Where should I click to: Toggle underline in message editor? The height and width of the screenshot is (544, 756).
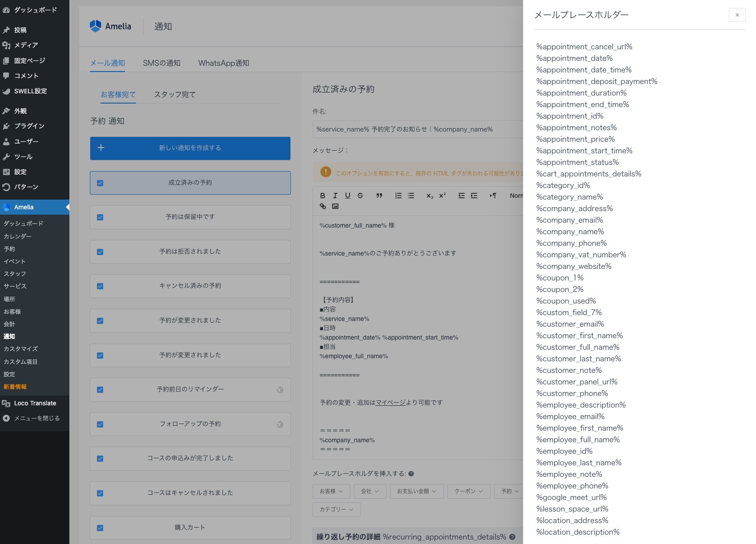tap(348, 196)
